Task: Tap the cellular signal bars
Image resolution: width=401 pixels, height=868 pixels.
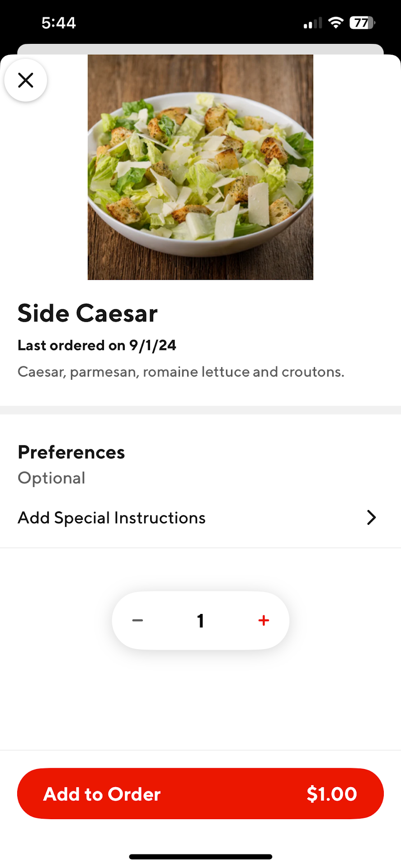Action: (x=312, y=23)
